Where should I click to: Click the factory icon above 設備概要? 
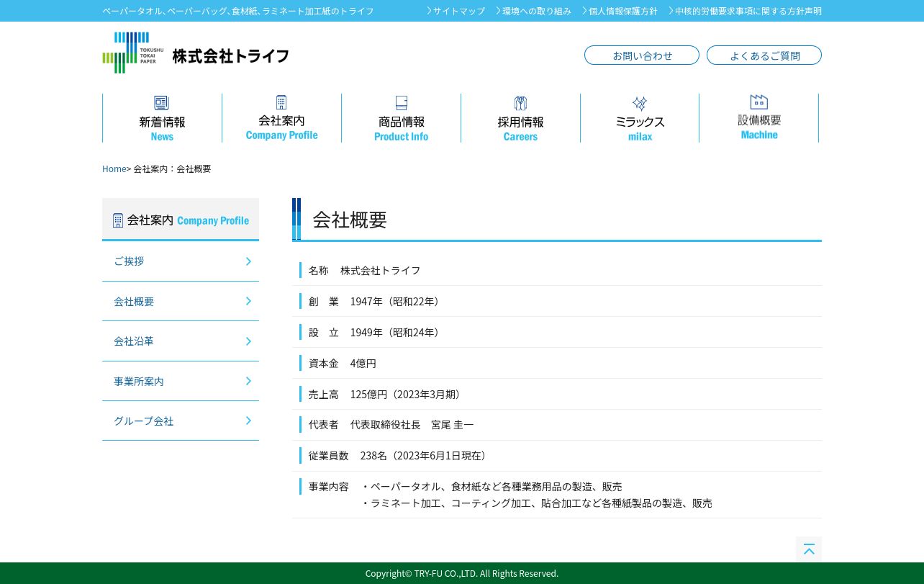759,102
